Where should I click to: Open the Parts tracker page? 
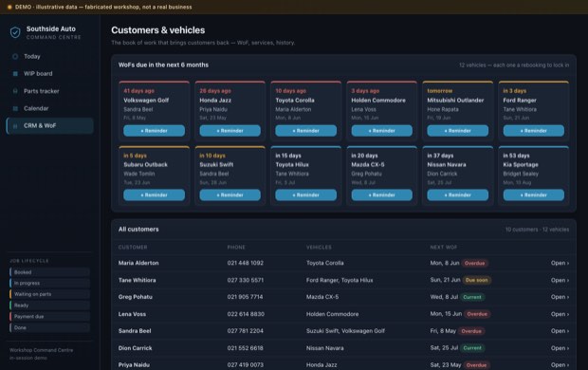pos(50,91)
